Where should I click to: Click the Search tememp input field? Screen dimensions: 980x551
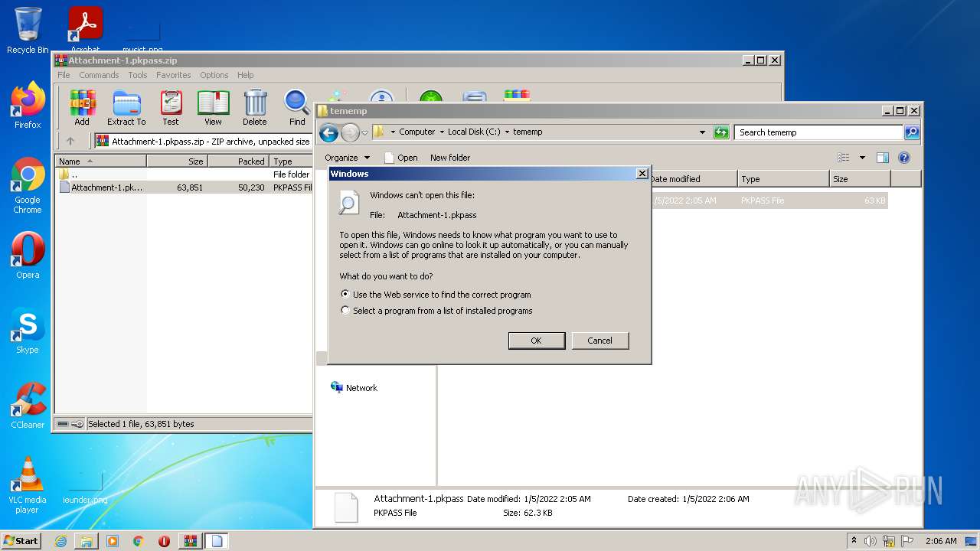click(x=818, y=132)
